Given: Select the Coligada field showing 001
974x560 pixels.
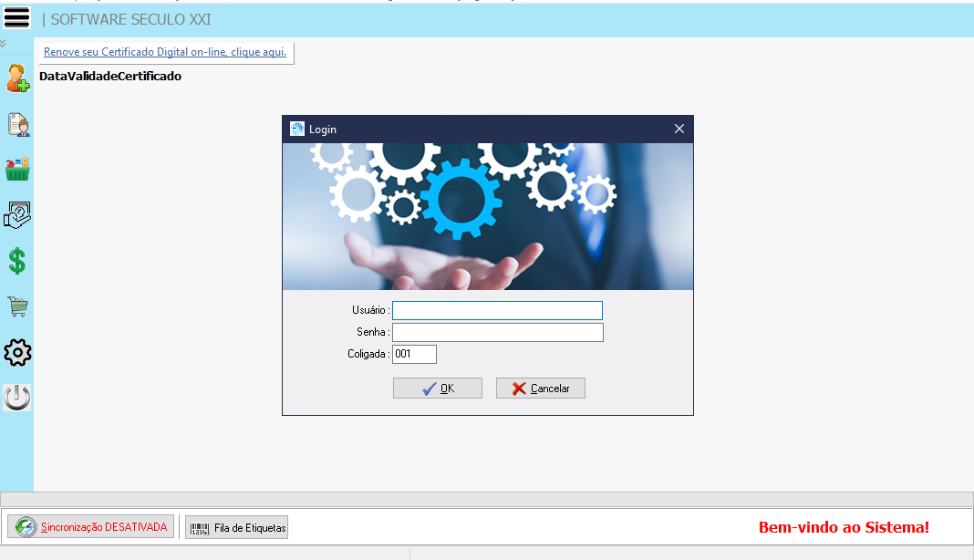Looking at the screenshot, I should point(414,354).
